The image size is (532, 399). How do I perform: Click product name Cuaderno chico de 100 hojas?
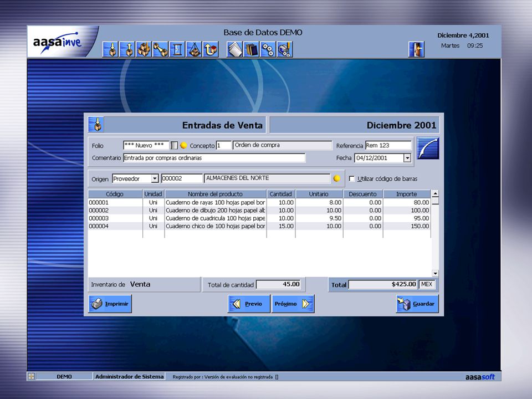pos(216,226)
